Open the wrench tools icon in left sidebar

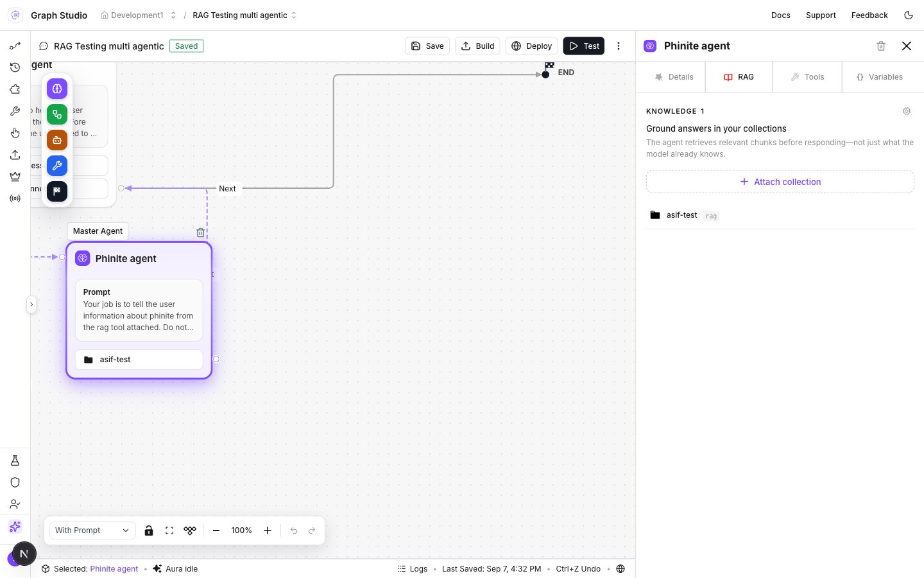click(15, 111)
